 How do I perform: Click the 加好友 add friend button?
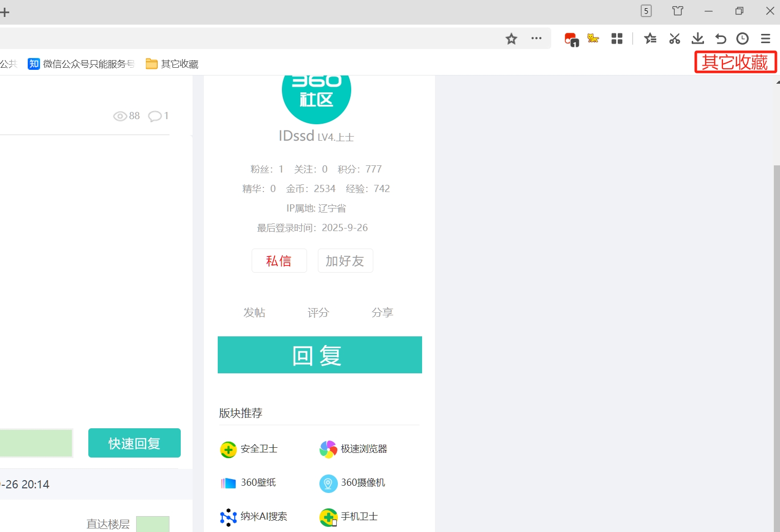point(345,261)
